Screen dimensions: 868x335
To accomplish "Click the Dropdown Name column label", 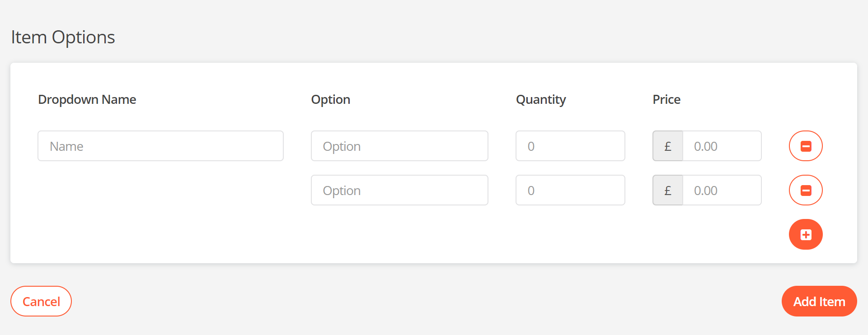I will click(87, 99).
